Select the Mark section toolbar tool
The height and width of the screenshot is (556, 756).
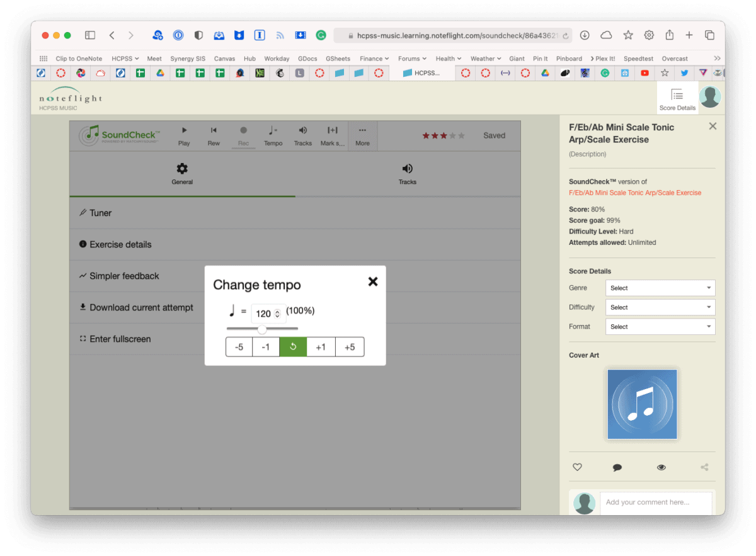(333, 135)
